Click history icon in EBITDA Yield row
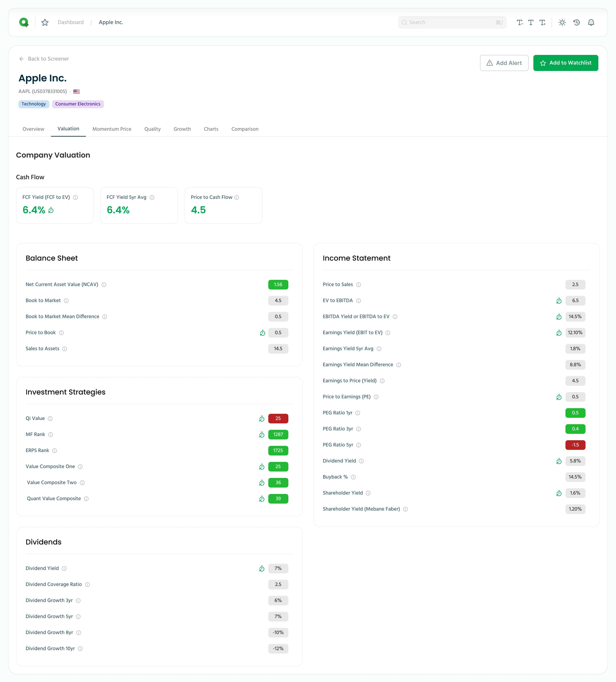 (x=559, y=317)
